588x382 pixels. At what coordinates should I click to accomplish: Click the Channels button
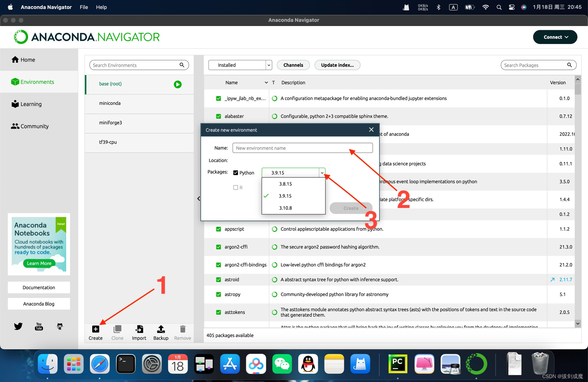click(293, 65)
